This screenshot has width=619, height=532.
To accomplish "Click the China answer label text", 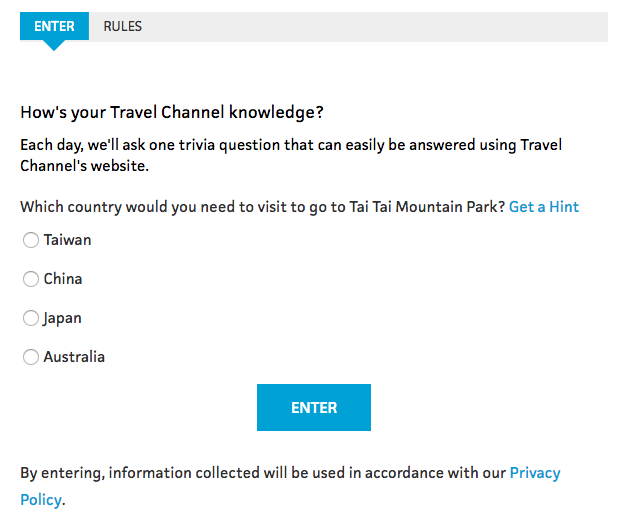I will pyautogui.click(x=63, y=279).
